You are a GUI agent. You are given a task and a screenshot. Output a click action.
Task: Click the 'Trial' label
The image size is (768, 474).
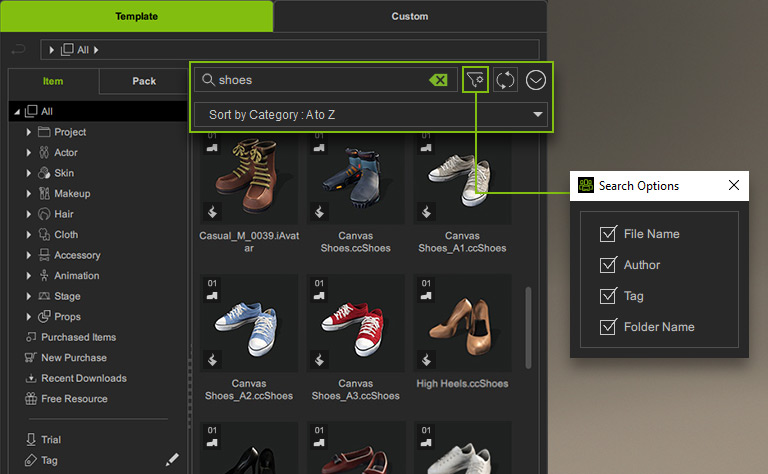51,440
